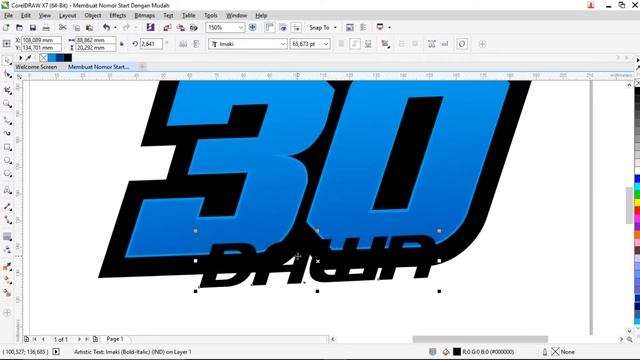640x360 pixels.
Task: Click the New document icon
Action: (6, 27)
